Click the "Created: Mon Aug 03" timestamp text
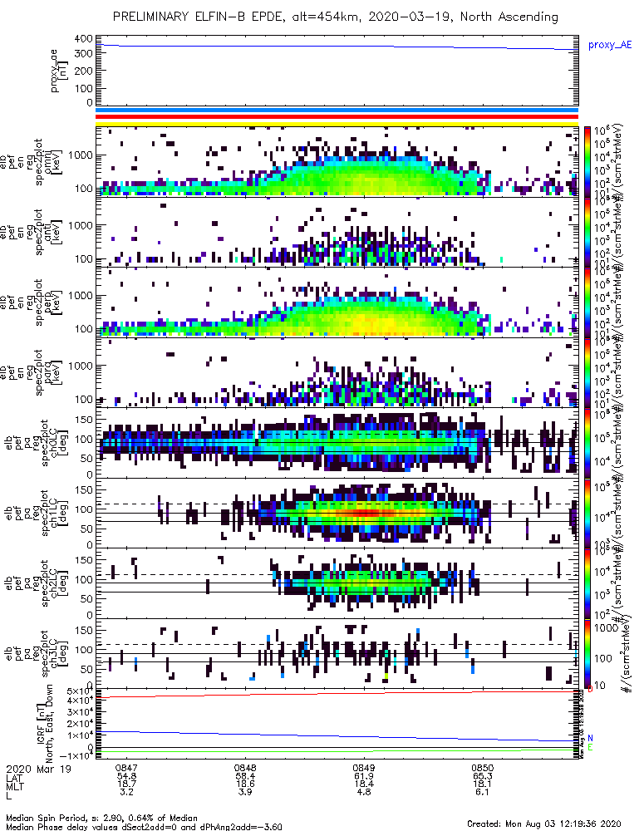The width and height of the screenshot is (644, 831). point(543,824)
